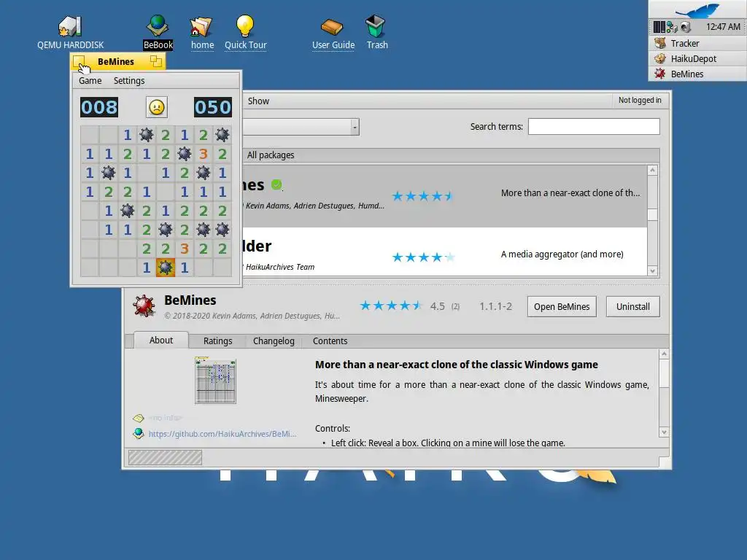747x560 pixels.
Task: Click the BeMines window zoom icon in title tab
Action: (x=156, y=61)
